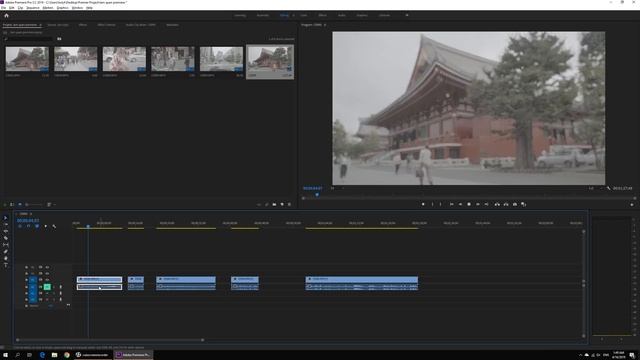Click the Find magnifier icon in Project panel
Image resolution: width=640 pixels, height=360 pixels.
pos(267,204)
